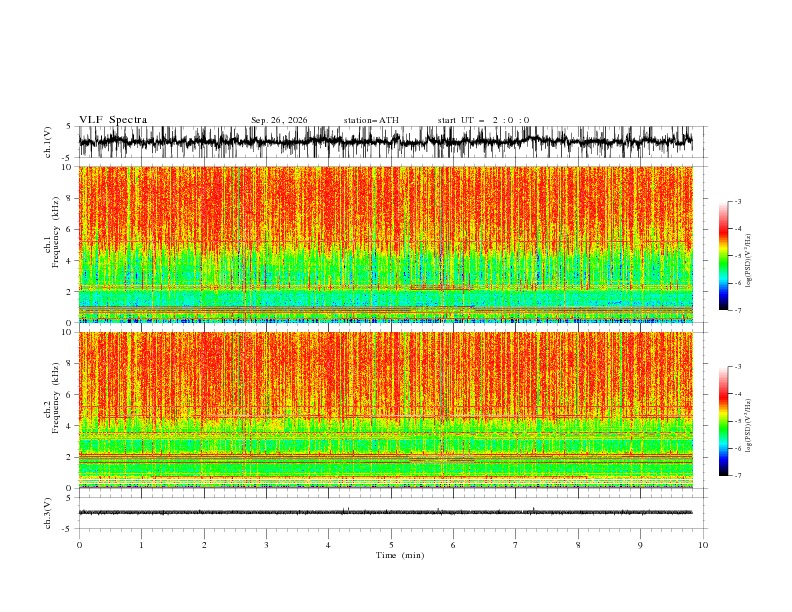Click the 7 minute tick on time axis
Image resolution: width=792 pixels, height=612 pixels.
[516, 545]
